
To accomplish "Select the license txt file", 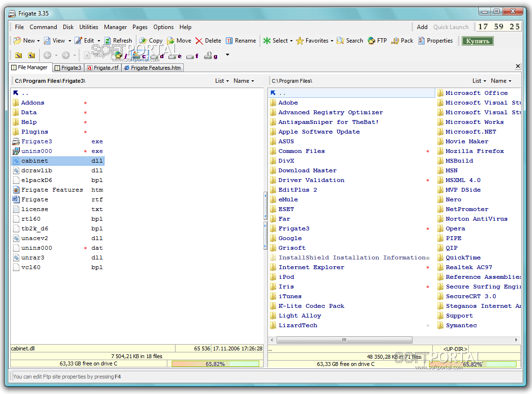I will point(35,209).
